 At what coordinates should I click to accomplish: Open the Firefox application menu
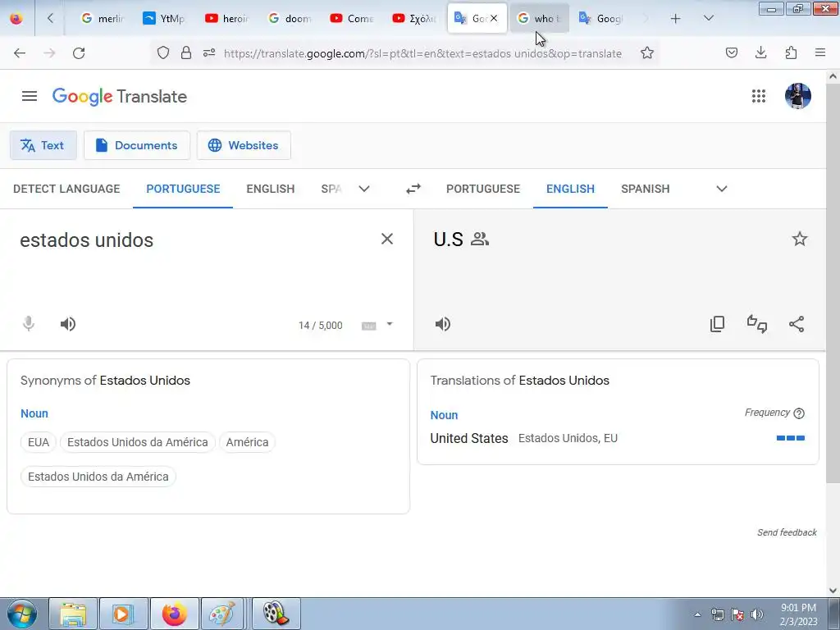[x=819, y=53]
